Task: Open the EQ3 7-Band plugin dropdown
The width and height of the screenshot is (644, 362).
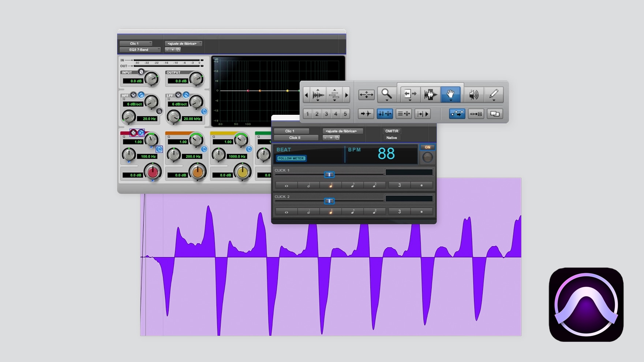Action: (x=140, y=50)
